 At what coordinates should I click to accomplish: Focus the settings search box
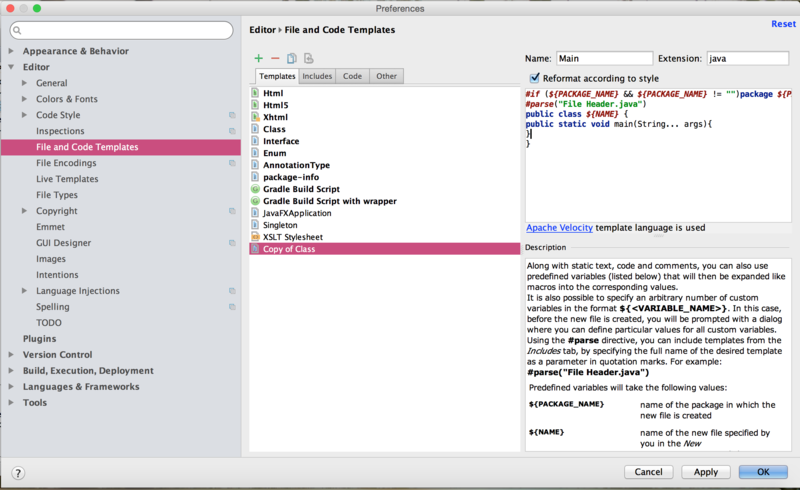pos(121,31)
